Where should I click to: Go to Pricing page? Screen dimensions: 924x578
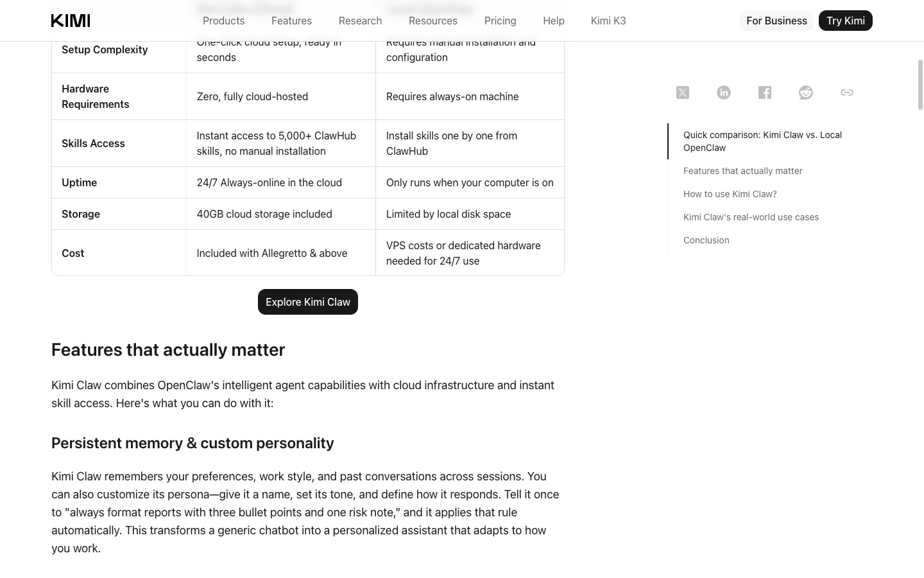tap(501, 21)
